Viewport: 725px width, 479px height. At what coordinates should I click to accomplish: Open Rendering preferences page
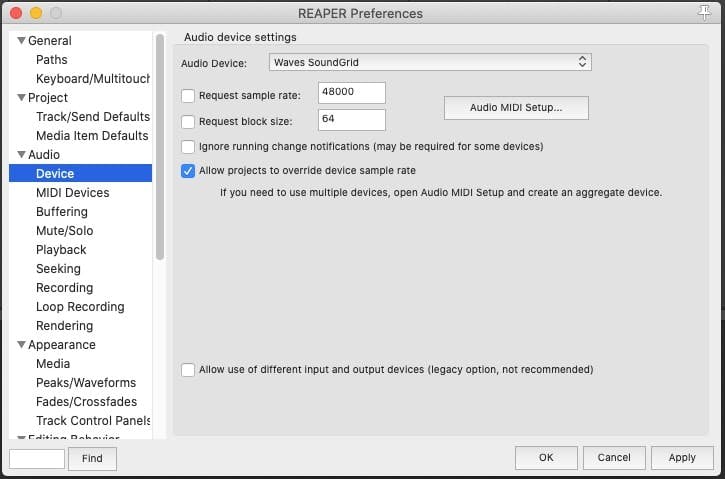(x=64, y=325)
